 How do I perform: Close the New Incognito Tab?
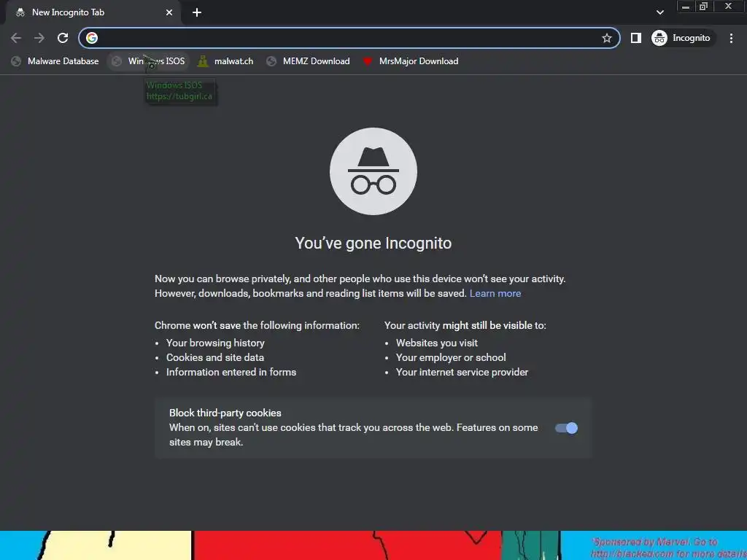169,12
